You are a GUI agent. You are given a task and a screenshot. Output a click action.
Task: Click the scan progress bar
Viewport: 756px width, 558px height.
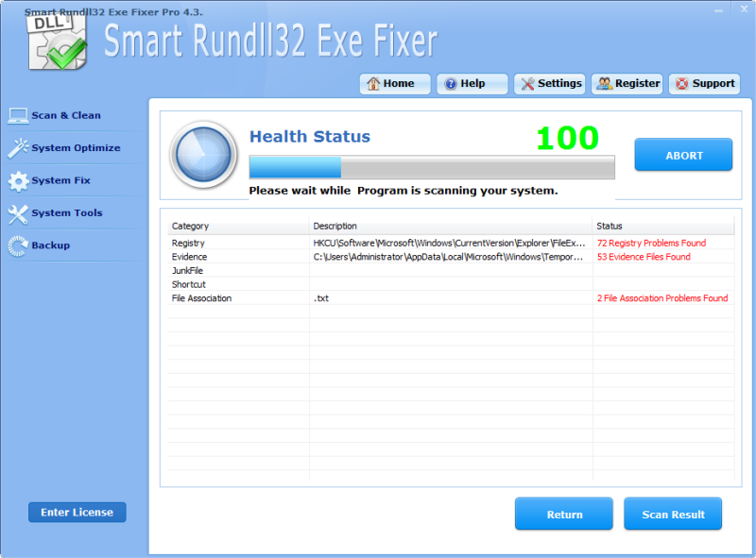[x=432, y=167]
